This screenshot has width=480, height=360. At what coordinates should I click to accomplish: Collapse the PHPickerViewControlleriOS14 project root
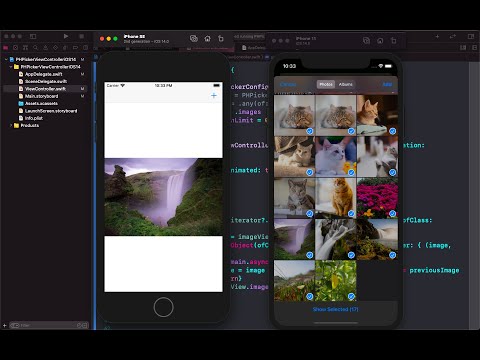pyautogui.click(x=6, y=59)
